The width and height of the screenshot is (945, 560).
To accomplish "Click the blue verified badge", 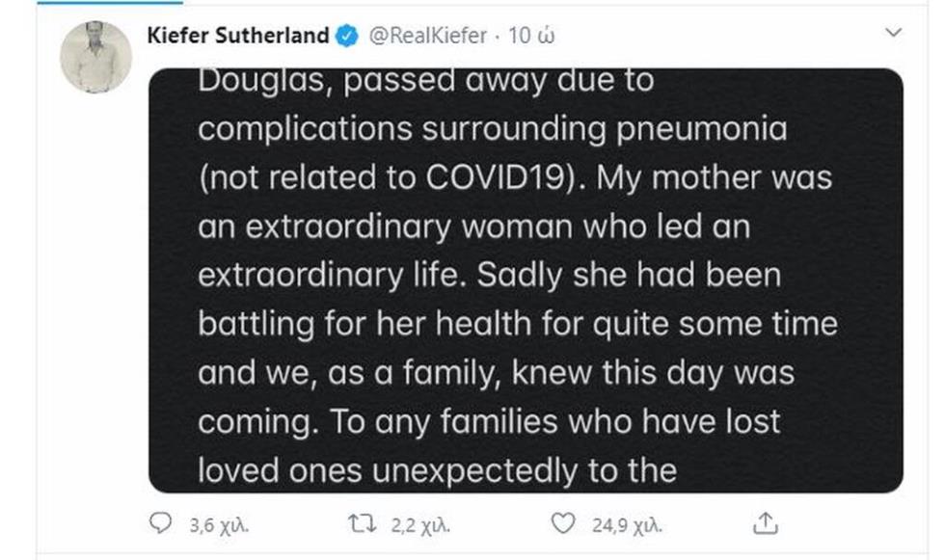I will point(345,37).
